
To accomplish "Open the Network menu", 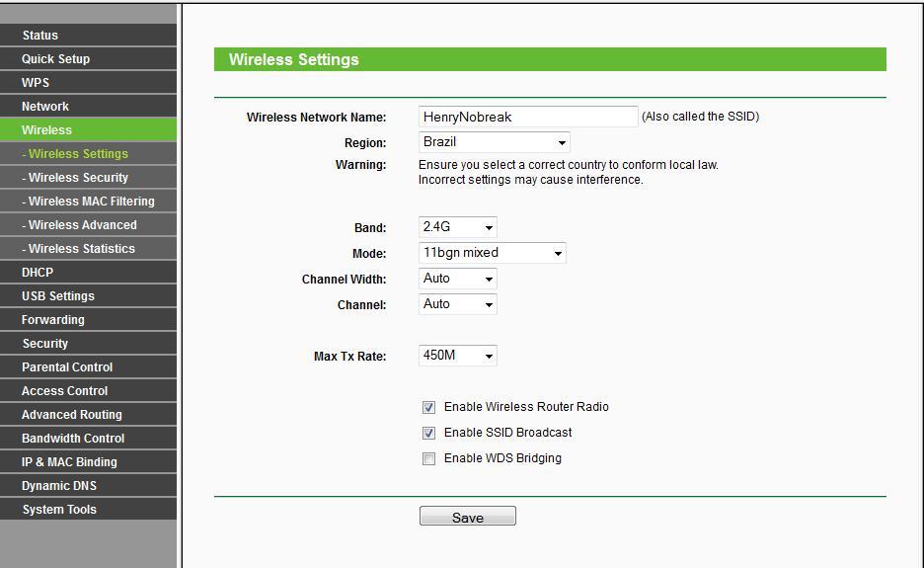I will pyautogui.click(x=89, y=106).
